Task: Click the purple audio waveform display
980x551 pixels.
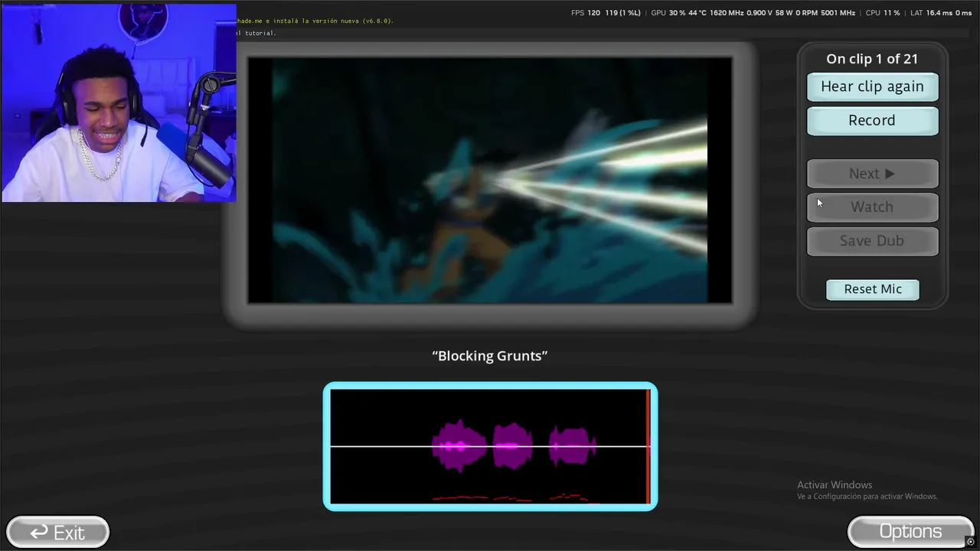Action: pos(490,446)
